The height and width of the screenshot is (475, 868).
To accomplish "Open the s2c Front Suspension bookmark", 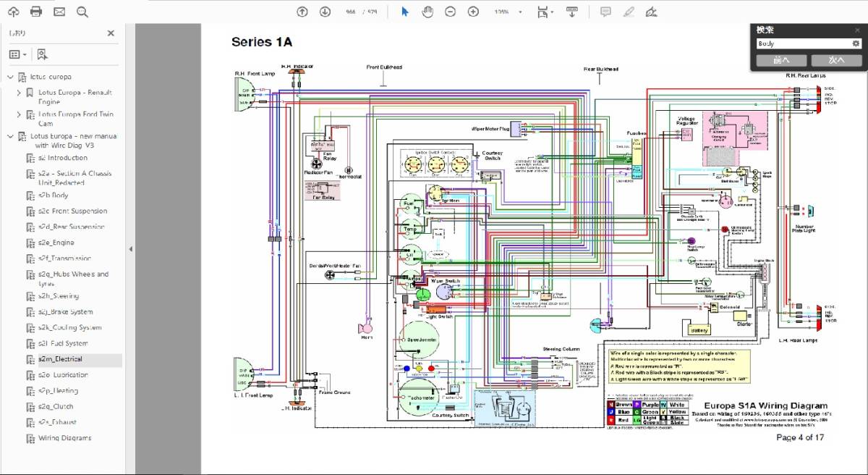I will point(72,211).
